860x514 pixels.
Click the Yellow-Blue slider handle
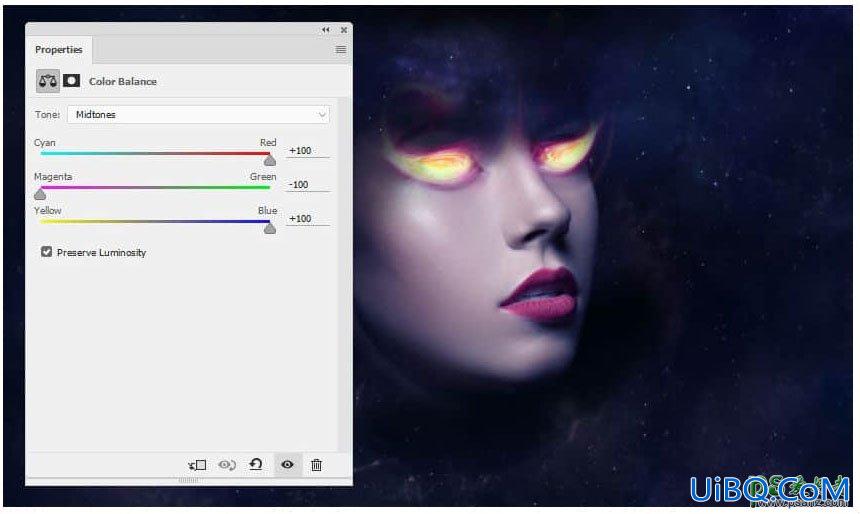coord(269,228)
